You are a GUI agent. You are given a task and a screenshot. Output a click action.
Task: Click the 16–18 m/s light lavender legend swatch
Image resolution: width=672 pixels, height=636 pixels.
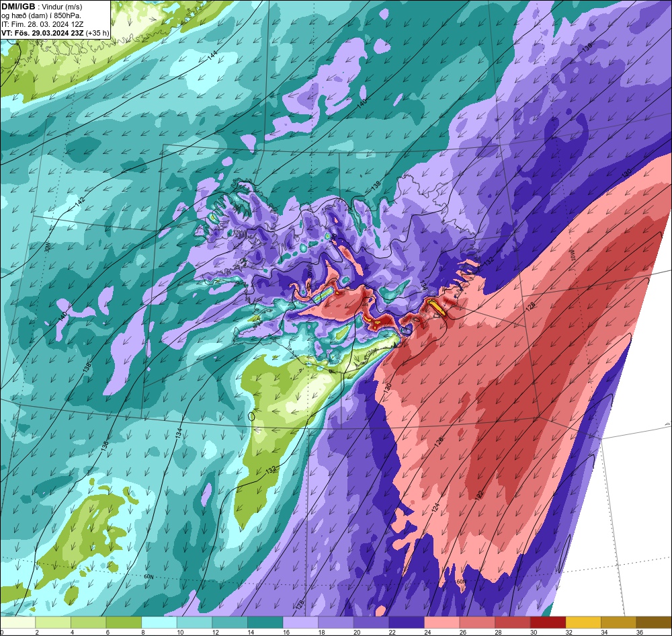pyautogui.click(x=300, y=623)
